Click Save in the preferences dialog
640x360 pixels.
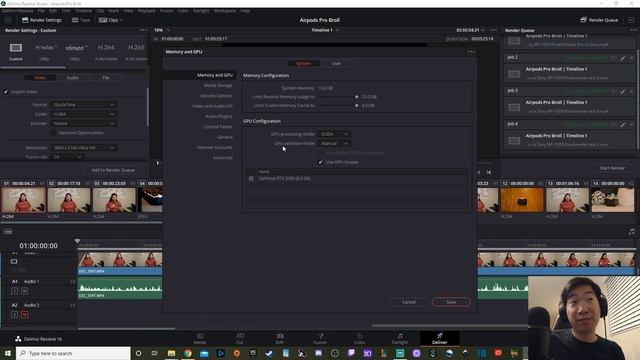pyautogui.click(x=451, y=302)
